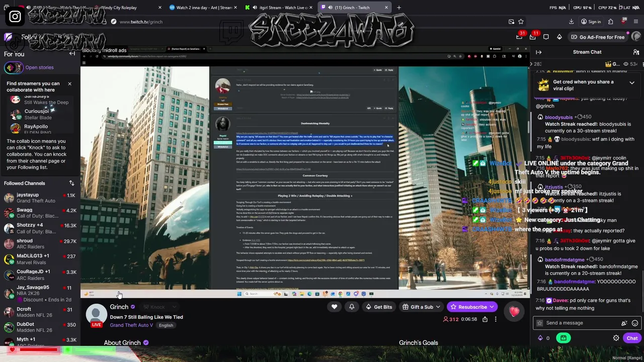This screenshot has width=644, height=362.
Task: Click the Grinch channel avatar
Action: click(96, 314)
